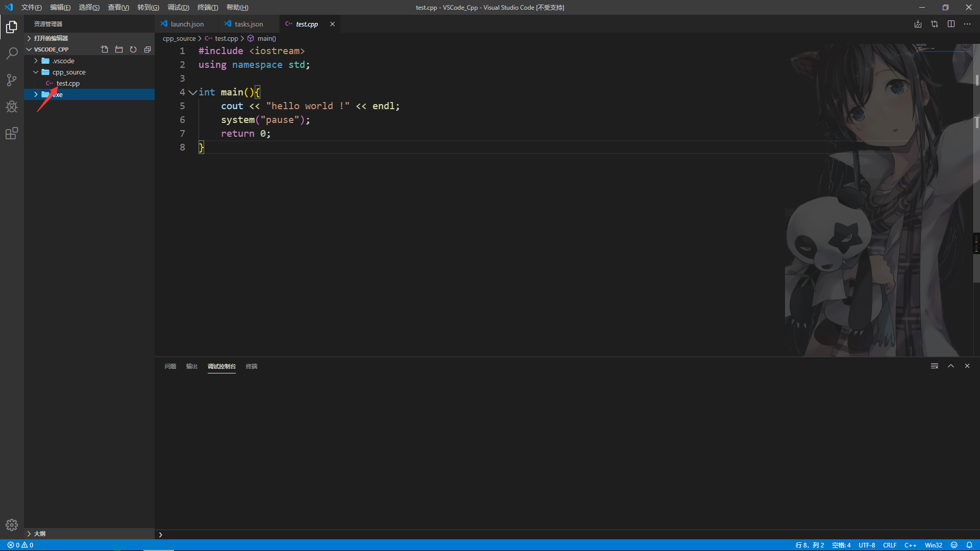The image size is (980, 551).
Task: Click the New Folder icon in explorer
Action: pyautogui.click(x=119, y=49)
